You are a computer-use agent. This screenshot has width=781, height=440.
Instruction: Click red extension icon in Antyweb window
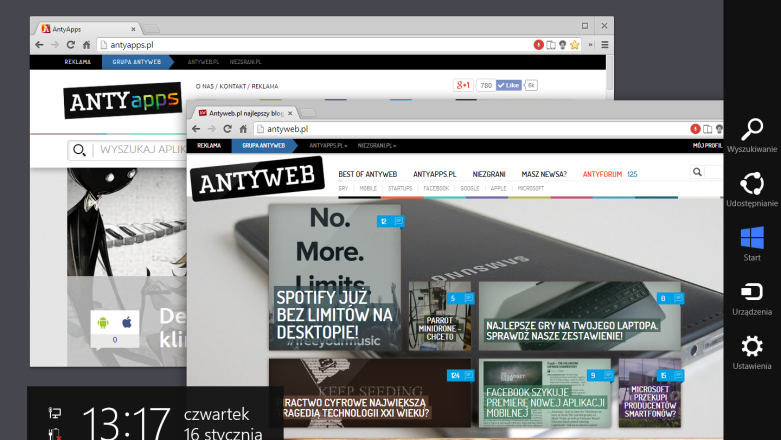(x=695, y=129)
